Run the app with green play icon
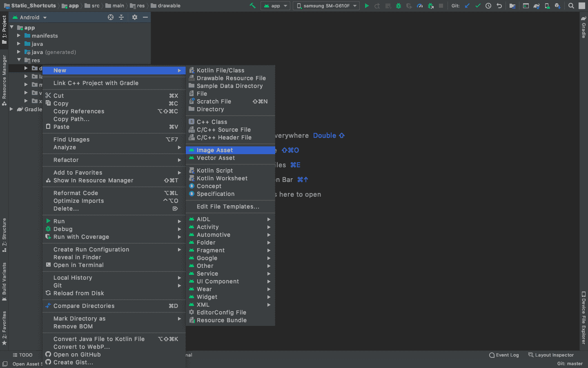 (x=367, y=6)
